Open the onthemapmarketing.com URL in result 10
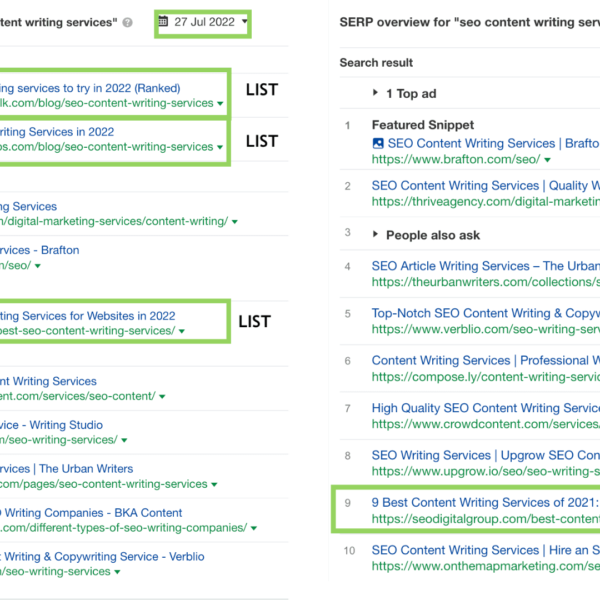The image size is (600, 600). click(x=485, y=565)
